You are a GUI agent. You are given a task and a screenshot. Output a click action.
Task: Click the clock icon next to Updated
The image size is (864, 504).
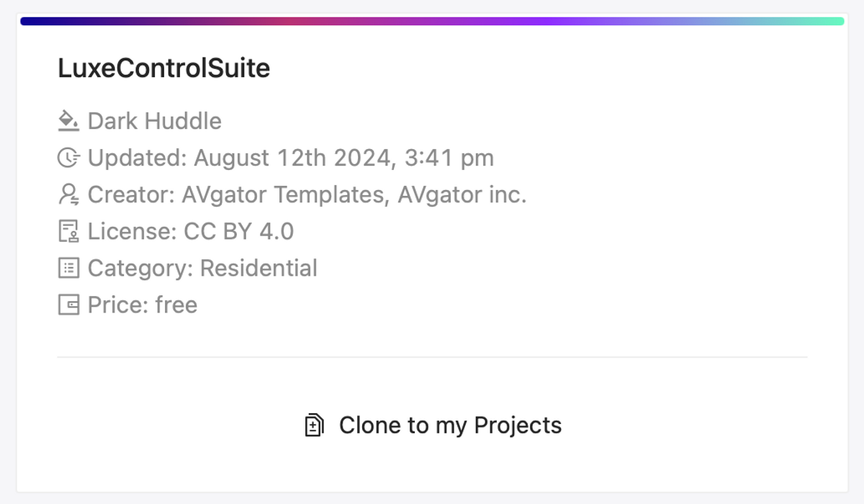point(68,158)
